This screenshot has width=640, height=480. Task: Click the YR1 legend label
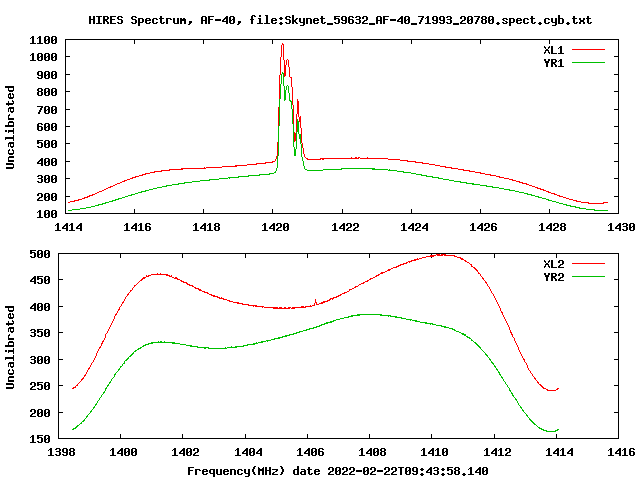tap(553, 63)
